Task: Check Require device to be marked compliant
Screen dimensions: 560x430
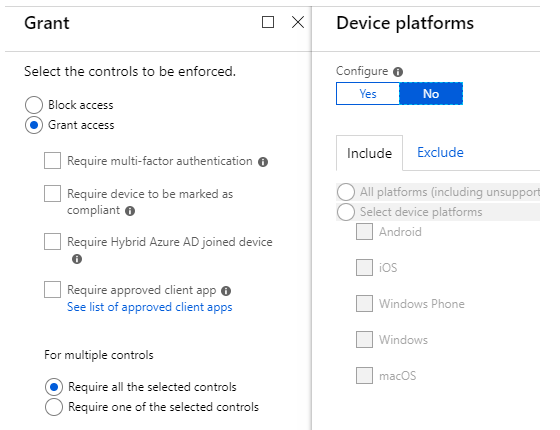Action: coord(52,194)
